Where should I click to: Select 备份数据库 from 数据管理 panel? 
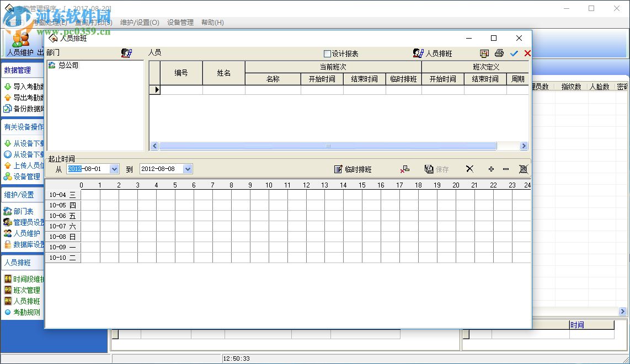point(22,109)
